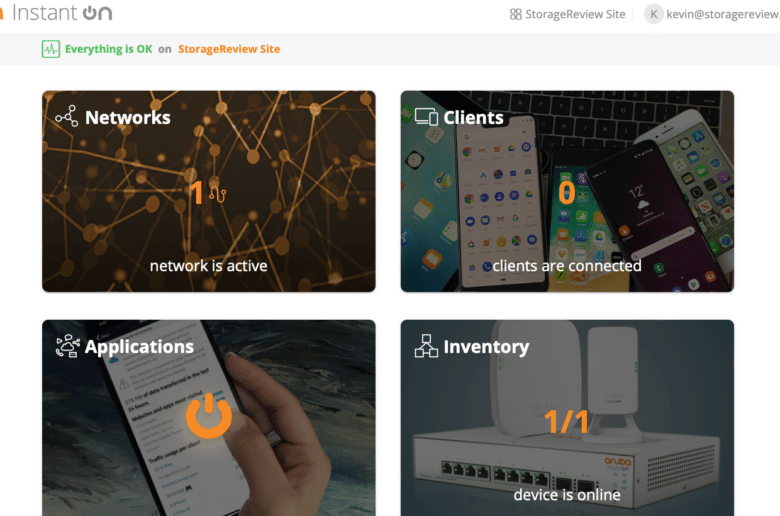The height and width of the screenshot is (516, 780).
Task: Click the green health status icon
Action: coord(51,49)
